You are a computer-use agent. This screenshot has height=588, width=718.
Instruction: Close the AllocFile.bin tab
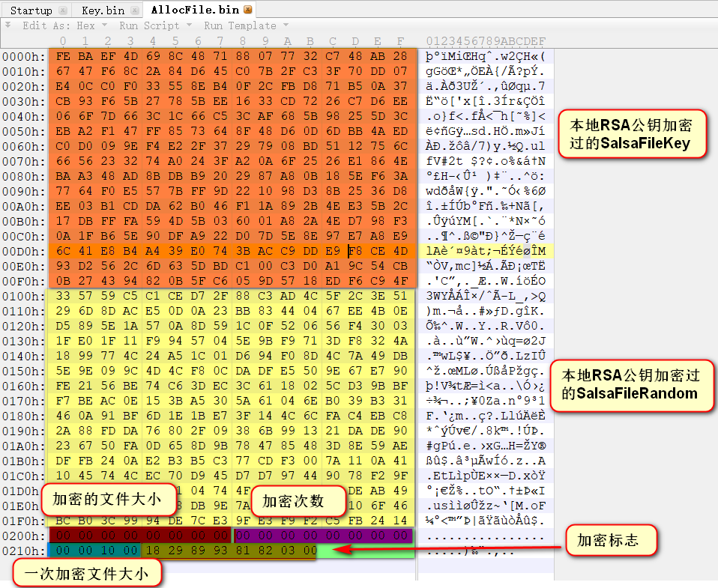(x=248, y=10)
